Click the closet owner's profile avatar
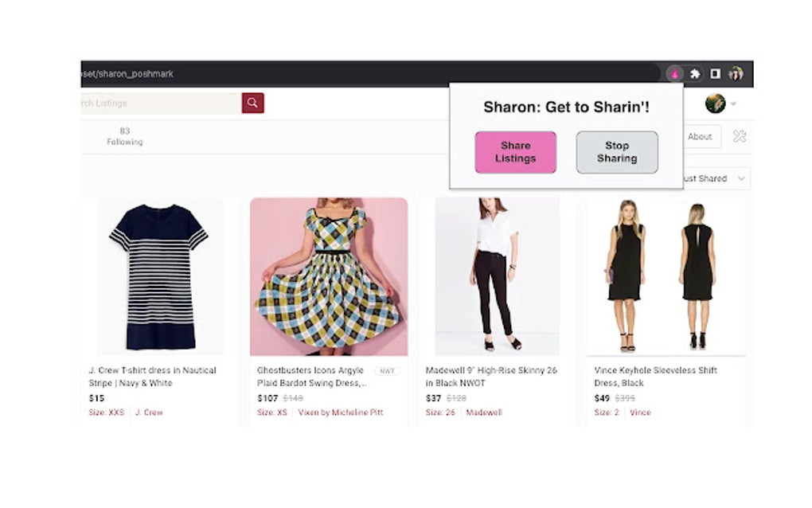Screen dimensions: 812x508 coord(715,104)
